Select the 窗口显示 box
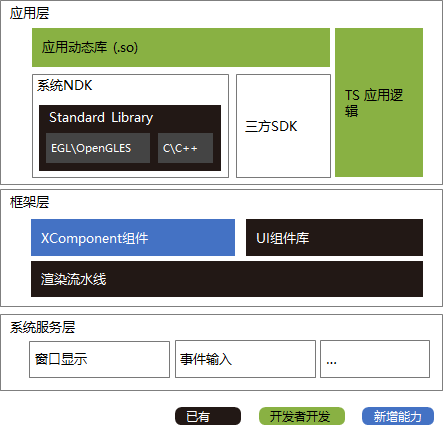Viewport: 443px width, 431px height. (99, 359)
